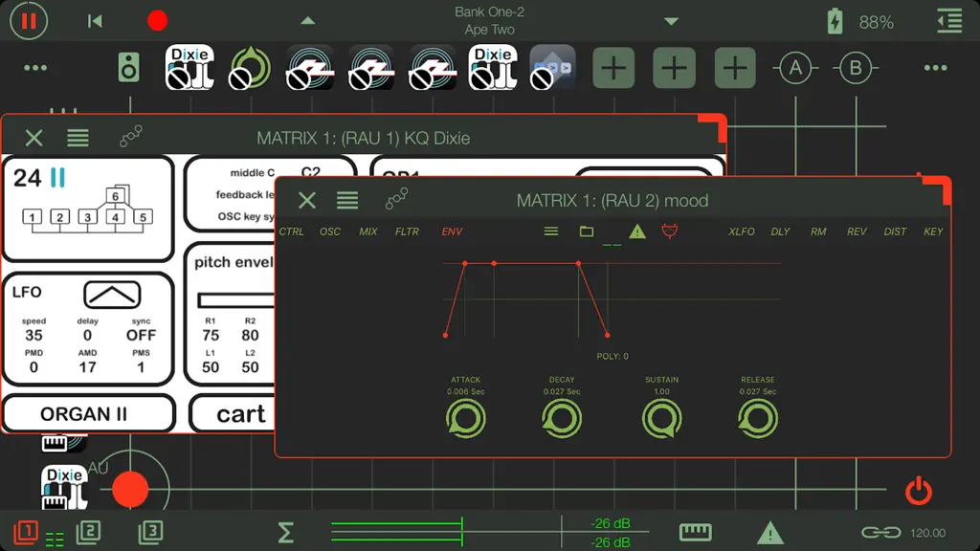The width and height of the screenshot is (980, 551).
Task: Open the speaker output node icon
Action: tap(129, 68)
